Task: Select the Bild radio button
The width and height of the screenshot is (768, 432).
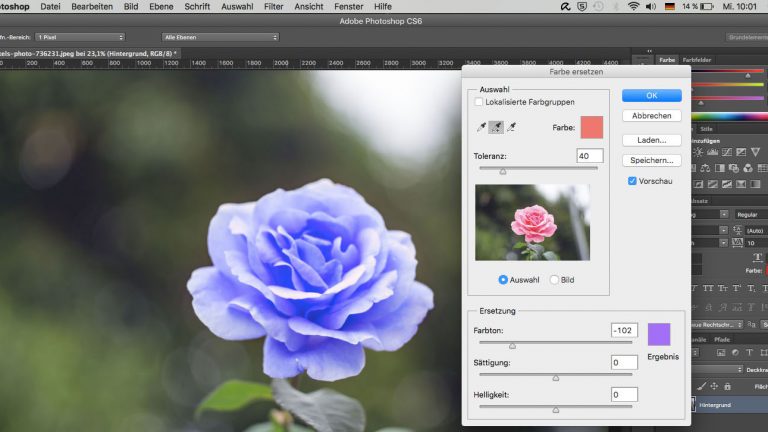Action: click(555, 280)
